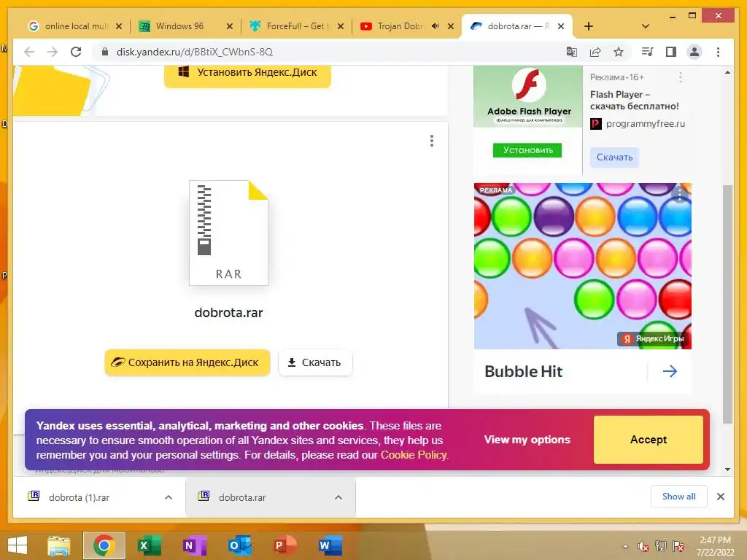Open the Bubble Hit ad options dots
The width and height of the screenshot is (747, 560).
pyautogui.click(x=680, y=194)
